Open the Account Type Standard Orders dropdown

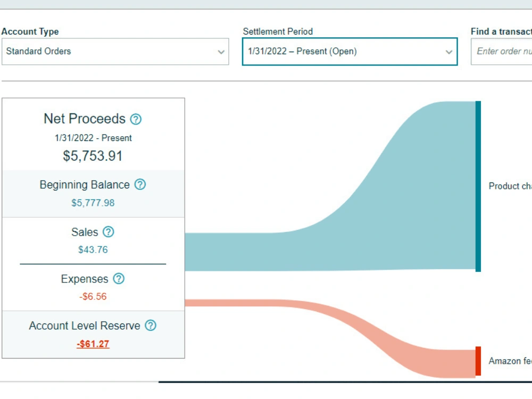[x=115, y=52]
